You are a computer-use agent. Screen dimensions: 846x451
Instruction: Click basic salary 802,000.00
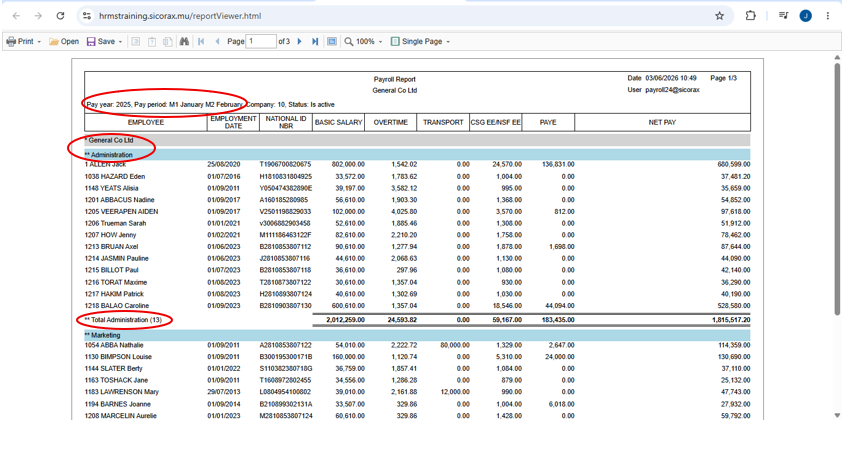click(348, 164)
